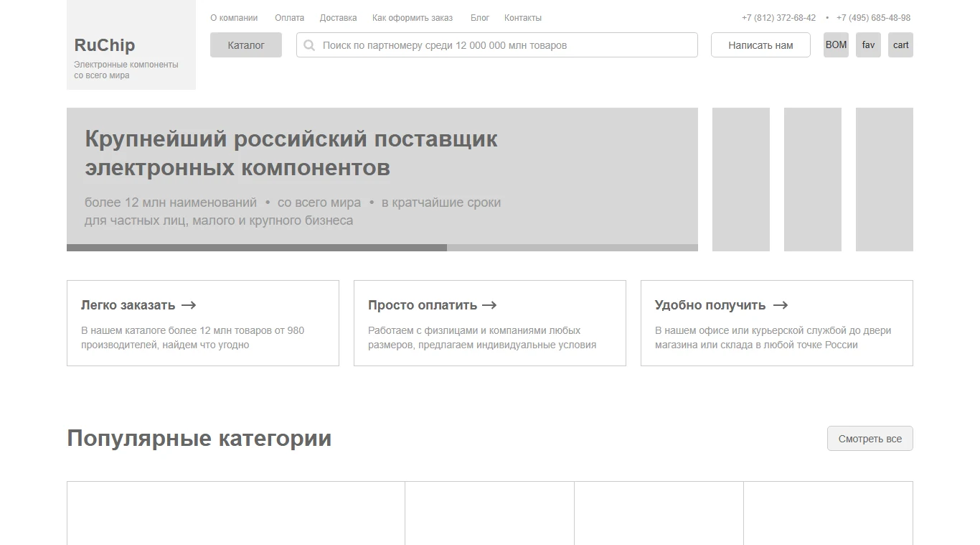Open the Просто оплатить card heading
980x545 pixels.
coord(423,305)
